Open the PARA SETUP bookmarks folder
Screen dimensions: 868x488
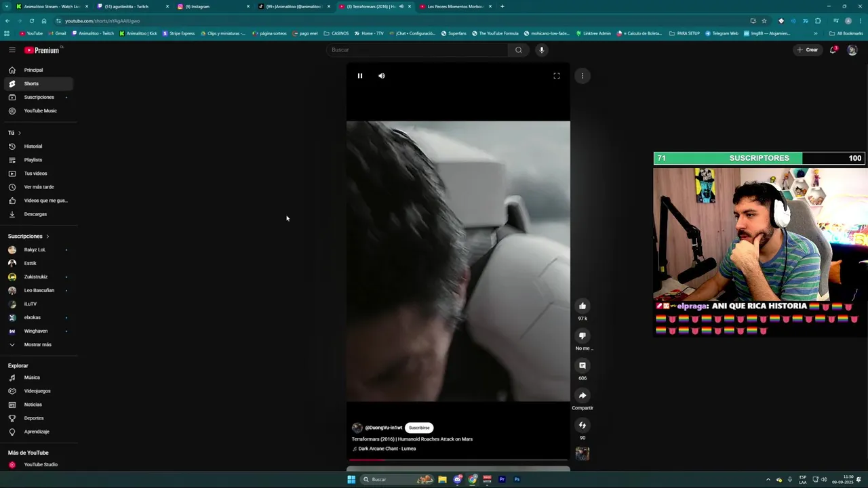coord(684,33)
